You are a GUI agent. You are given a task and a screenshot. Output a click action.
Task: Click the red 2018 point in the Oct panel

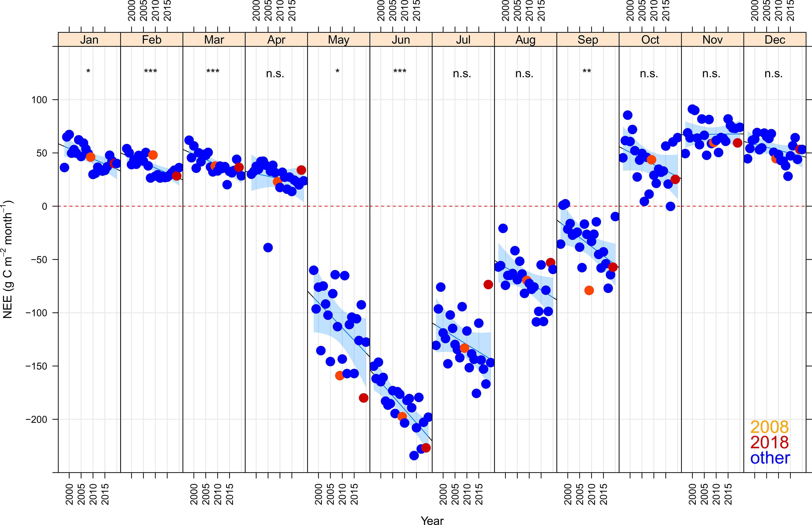click(675, 179)
